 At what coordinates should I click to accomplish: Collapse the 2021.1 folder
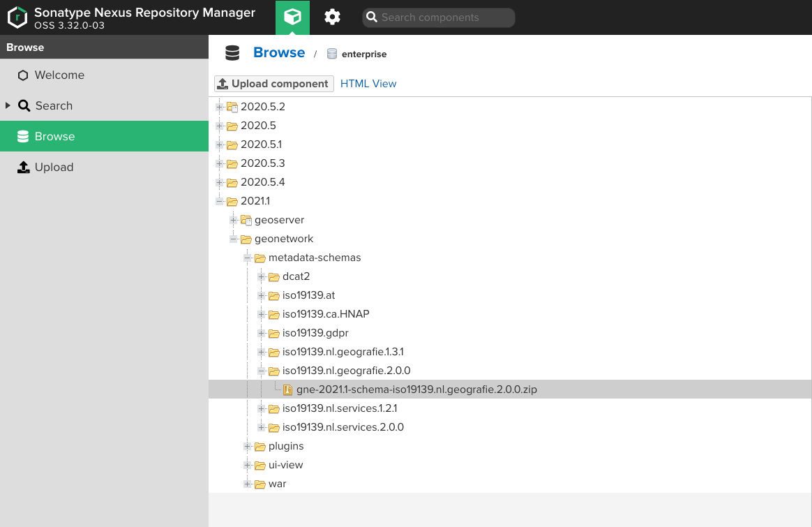click(220, 201)
